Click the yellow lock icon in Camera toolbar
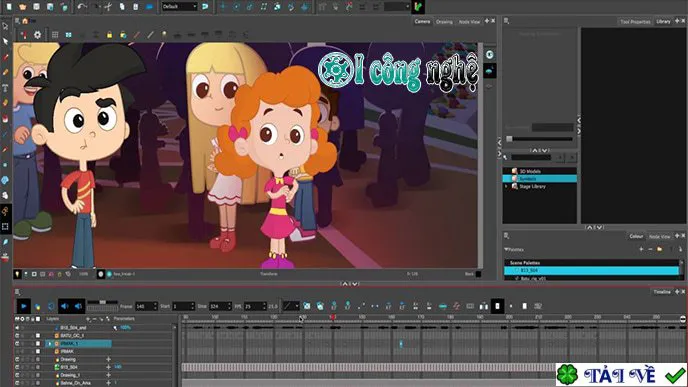Image resolution: width=688 pixels, height=387 pixels. point(109,35)
